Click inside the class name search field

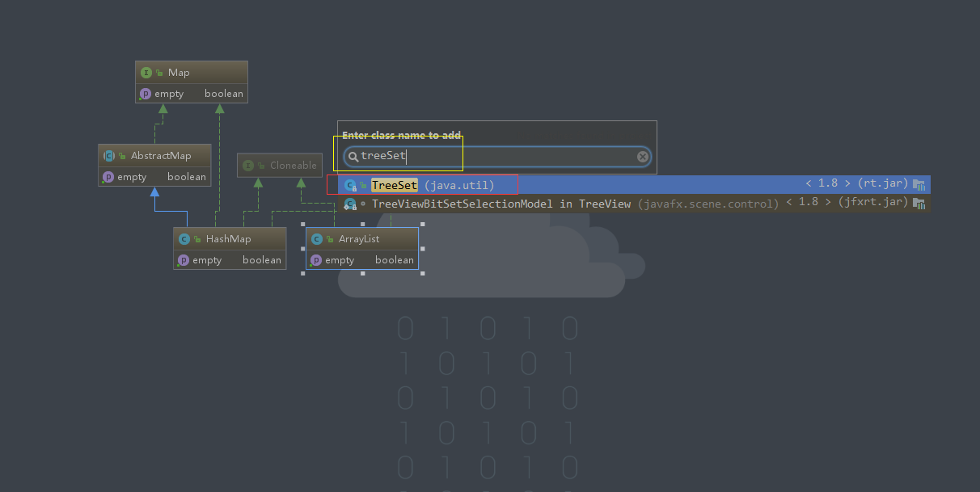tap(485, 156)
